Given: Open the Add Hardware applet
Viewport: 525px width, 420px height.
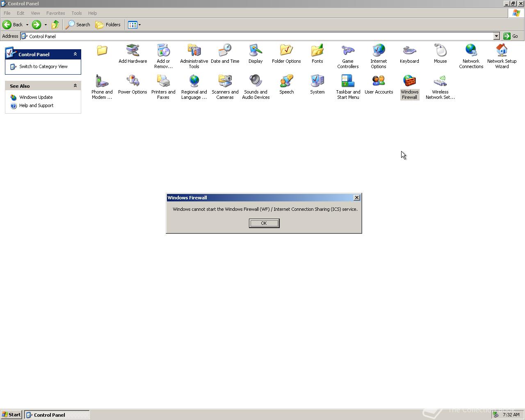Looking at the screenshot, I should click(132, 54).
